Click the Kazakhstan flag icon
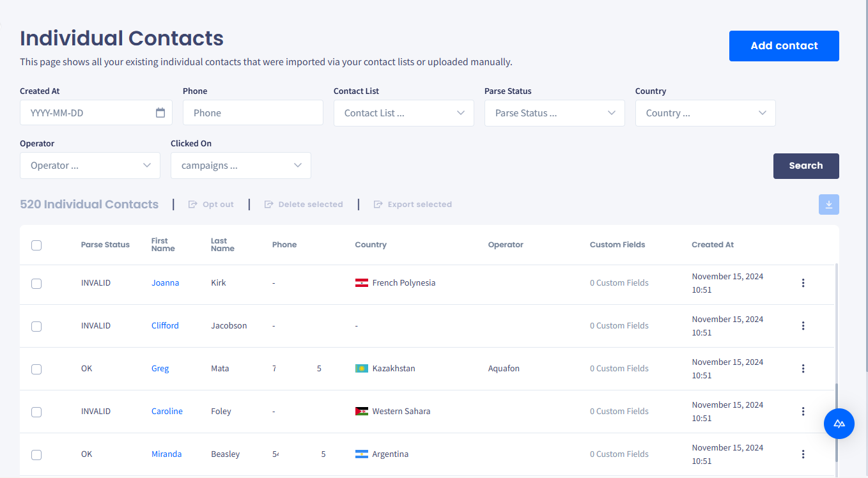Screen dimensions: 868x478 point(362,369)
